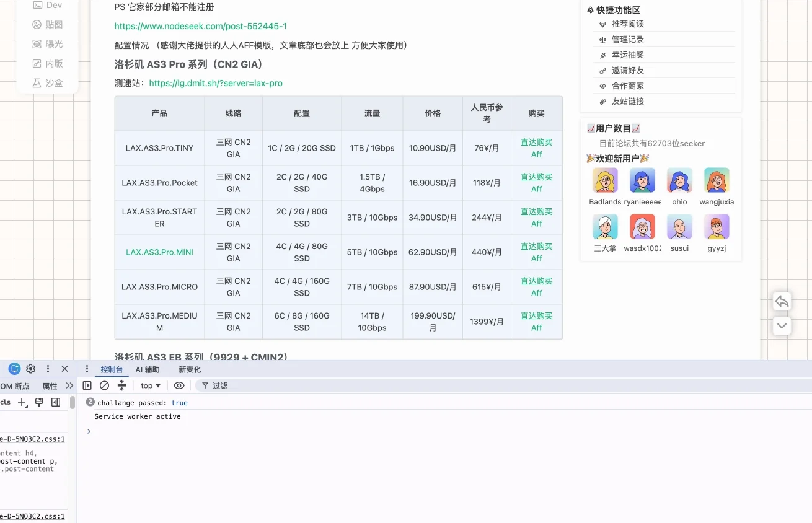Click the 1399¥/月 price cell

[x=487, y=322]
